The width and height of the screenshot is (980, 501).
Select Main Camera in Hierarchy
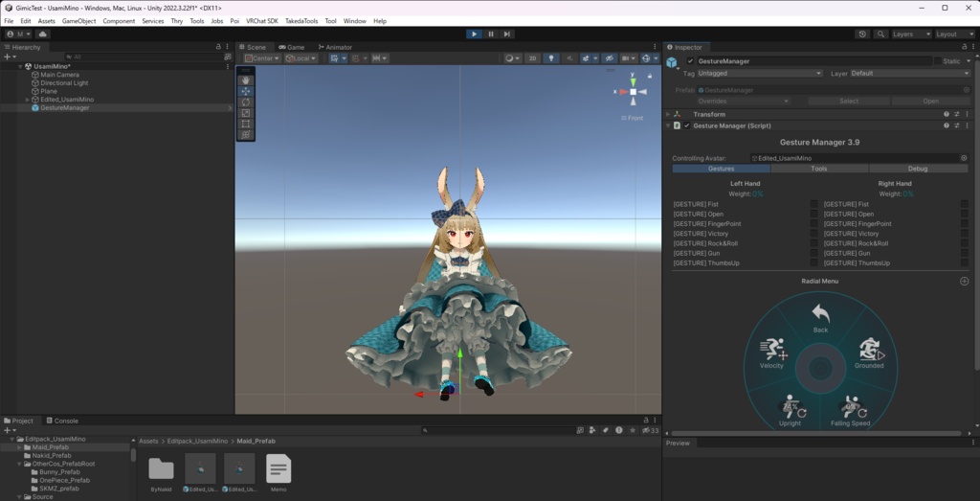pos(59,75)
